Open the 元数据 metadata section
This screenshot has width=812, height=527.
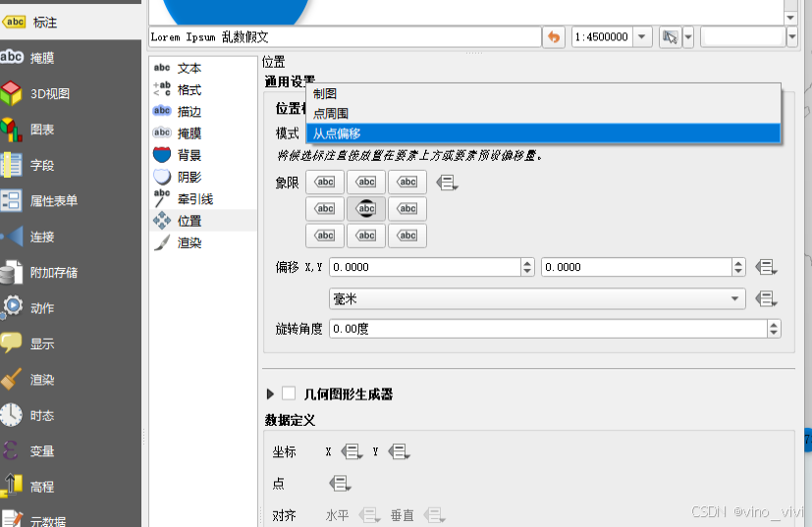70,518
